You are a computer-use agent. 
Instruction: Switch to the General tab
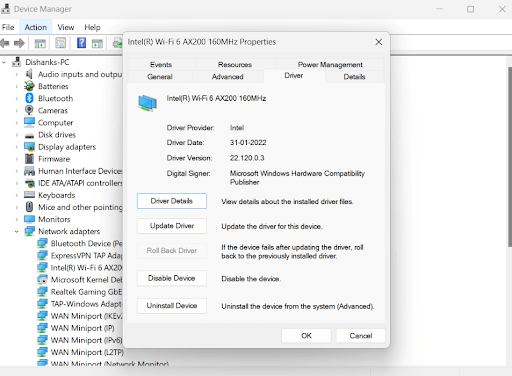[x=160, y=77]
